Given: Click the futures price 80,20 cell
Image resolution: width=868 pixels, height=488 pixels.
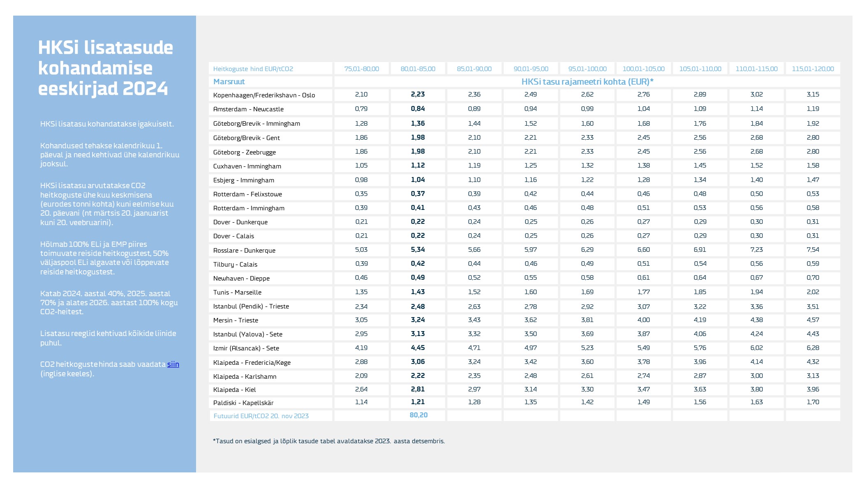Looking at the screenshot, I should tap(418, 415).
